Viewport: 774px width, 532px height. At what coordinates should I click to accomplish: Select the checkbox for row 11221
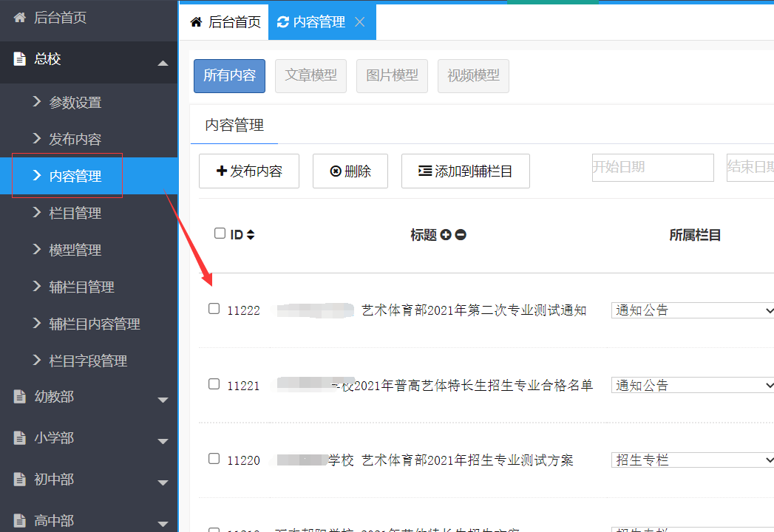click(x=214, y=384)
